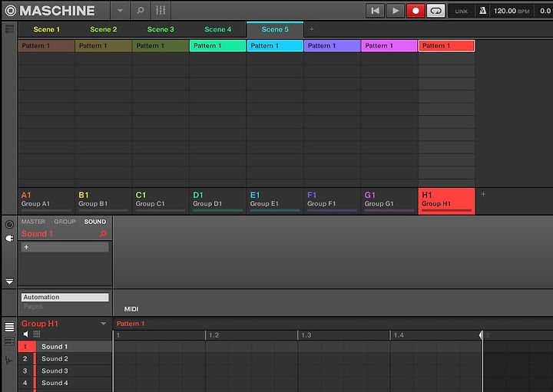Switch to the GROUP tab
The image size is (553, 392).
65,222
